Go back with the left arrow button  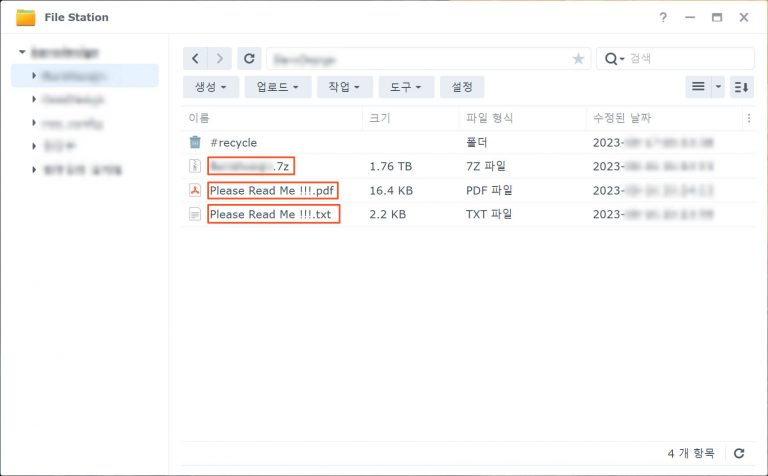195,59
